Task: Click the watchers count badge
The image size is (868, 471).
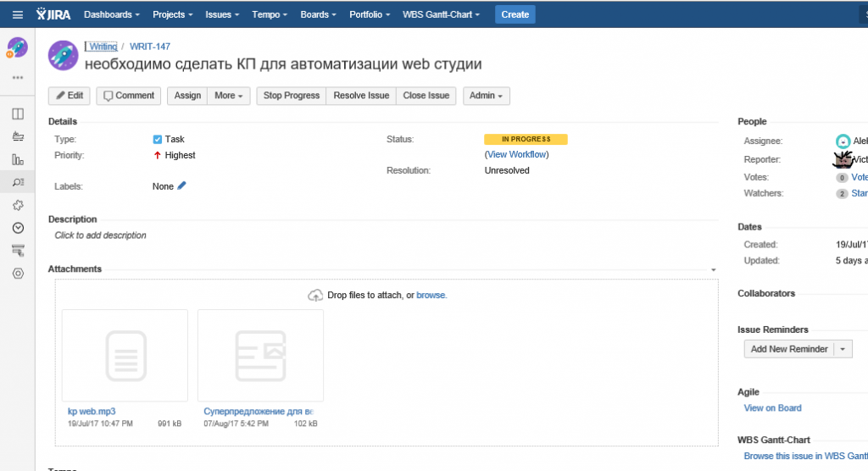Action: tap(842, 194)
